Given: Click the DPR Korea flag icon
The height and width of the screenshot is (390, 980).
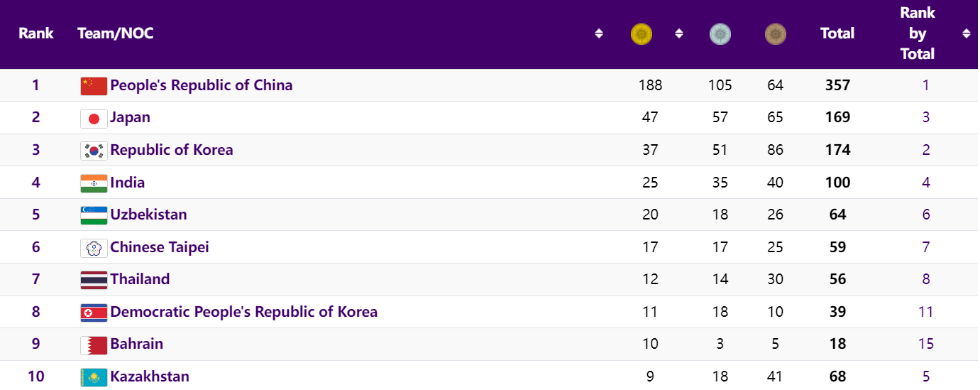Looking at the screenshot, I should [94, 313].
